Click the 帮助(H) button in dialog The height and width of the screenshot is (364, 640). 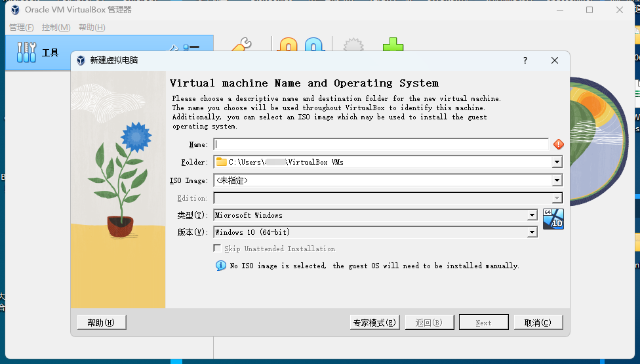click(x=101, y=323)
